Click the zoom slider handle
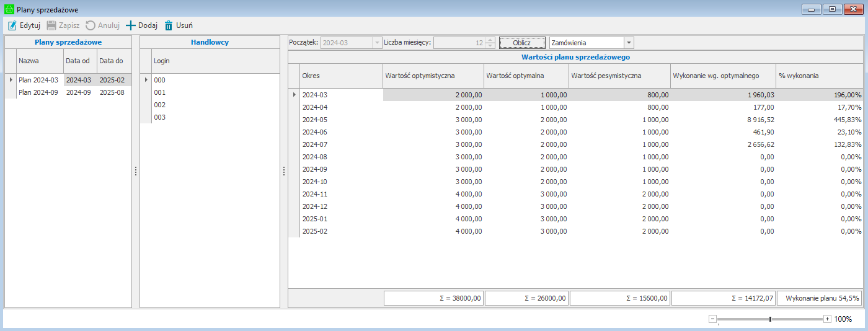This screenshot has width=868, height=331. (x=770, y=319)
